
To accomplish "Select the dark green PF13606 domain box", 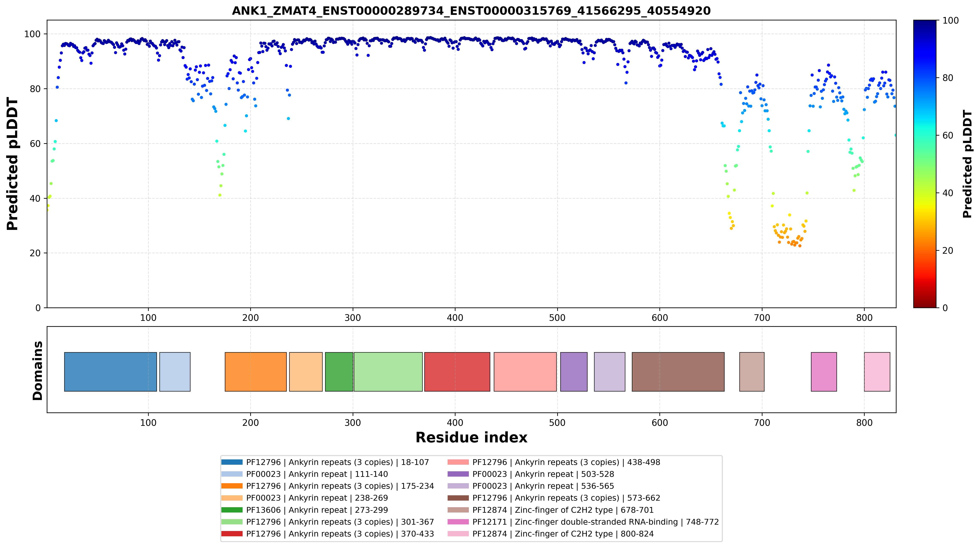I will tap(339, 372).
